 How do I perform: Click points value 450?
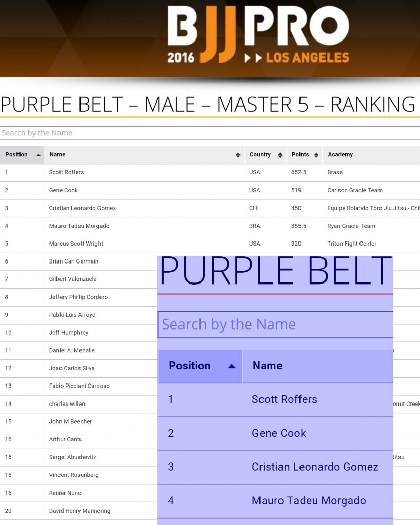click(x=296, y=208)
